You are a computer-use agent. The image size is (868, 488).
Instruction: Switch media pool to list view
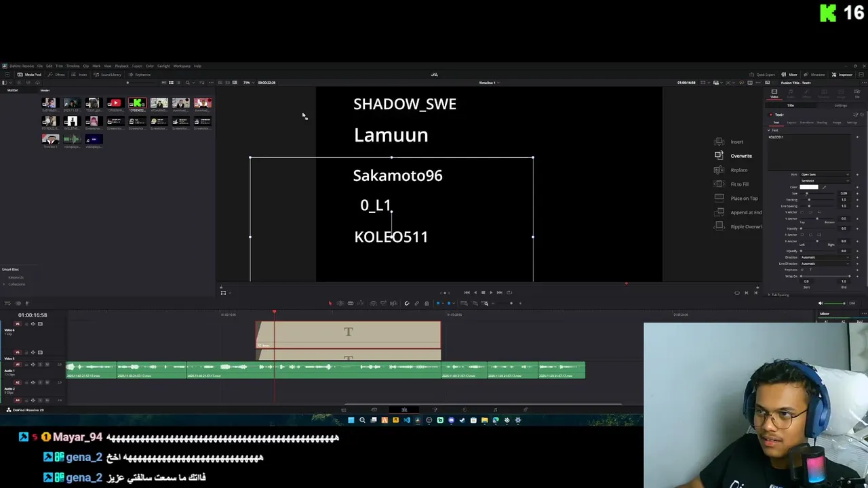pos(178,83)
